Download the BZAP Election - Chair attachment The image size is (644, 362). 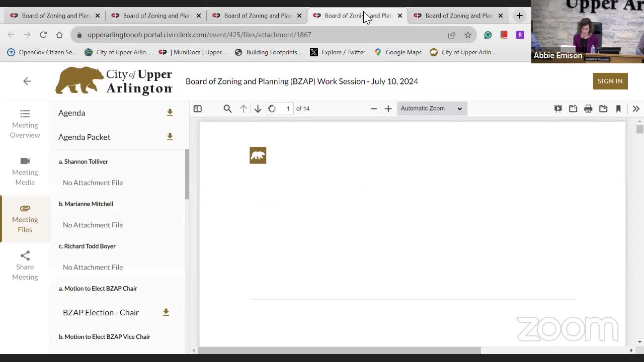[166, 312]
